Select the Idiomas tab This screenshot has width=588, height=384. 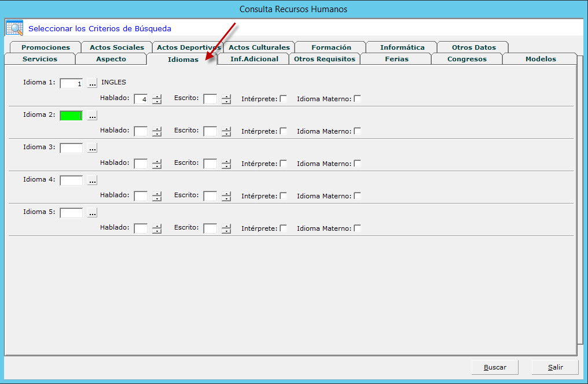183,59
